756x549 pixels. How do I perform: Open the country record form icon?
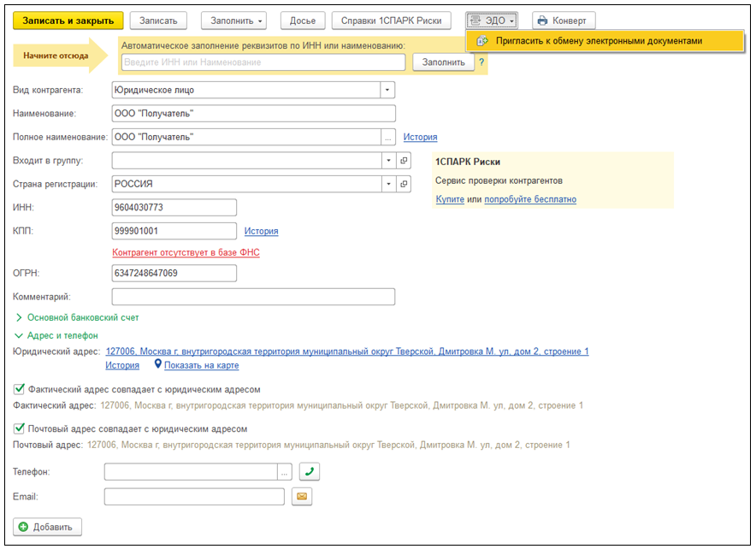pos(405,184)
